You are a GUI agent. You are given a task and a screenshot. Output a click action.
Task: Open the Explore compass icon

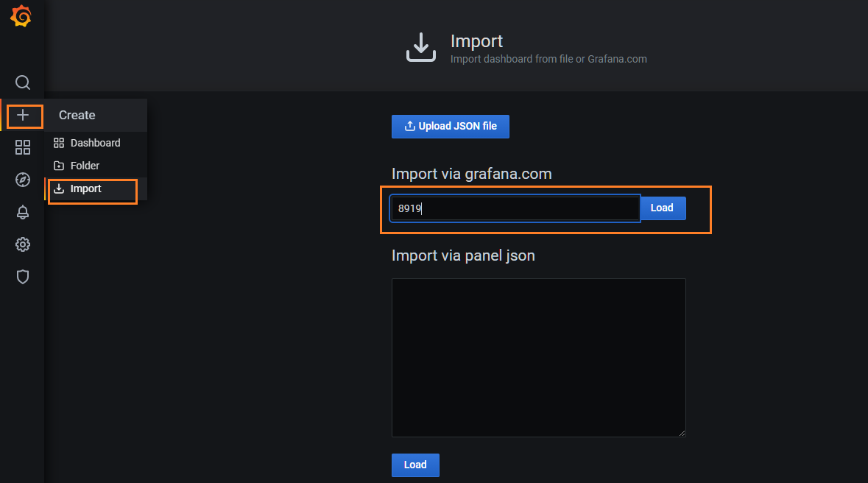[x=23, y=180]
